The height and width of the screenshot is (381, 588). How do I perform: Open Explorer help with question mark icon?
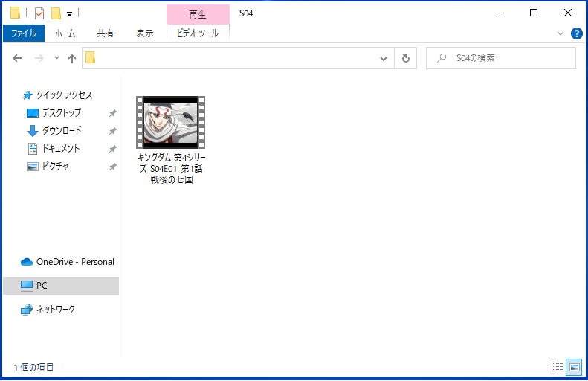click(x=576, y=33)
